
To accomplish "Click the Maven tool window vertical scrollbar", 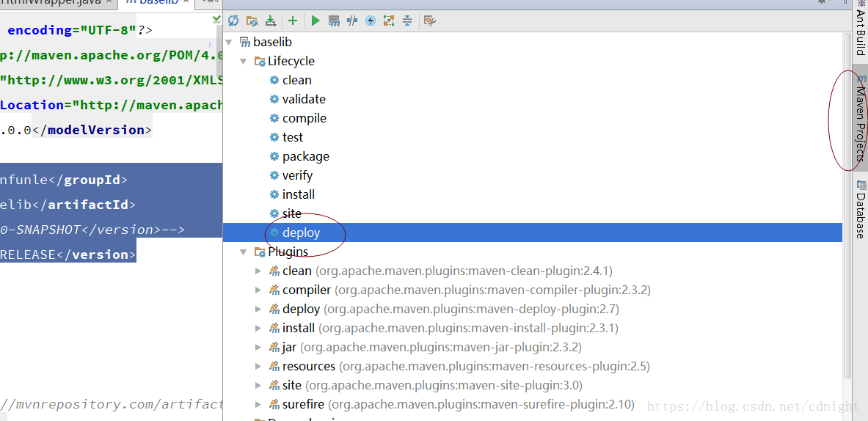I will point(847,205).
